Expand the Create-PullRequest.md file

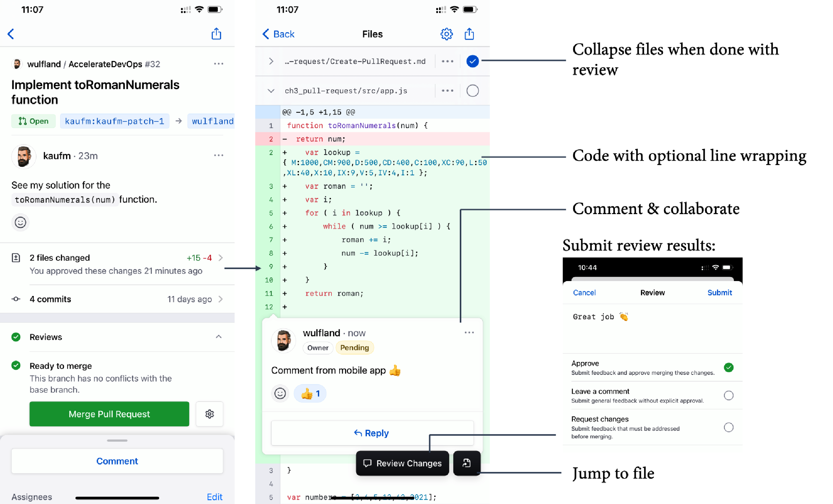(x=271, y=61)
